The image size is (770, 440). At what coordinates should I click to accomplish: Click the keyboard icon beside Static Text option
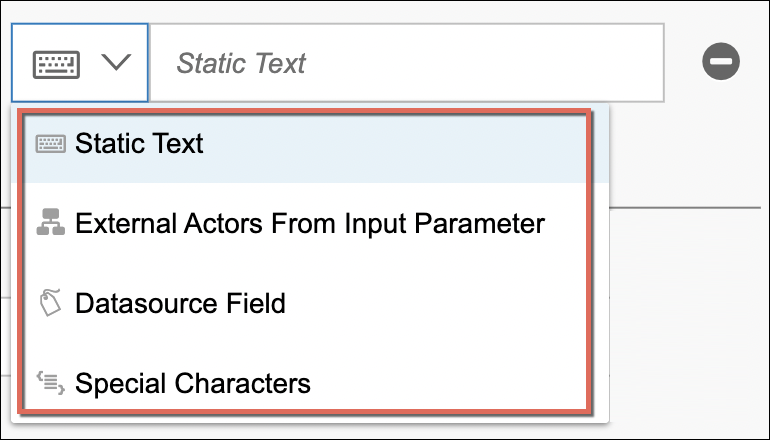click(52, 144)
